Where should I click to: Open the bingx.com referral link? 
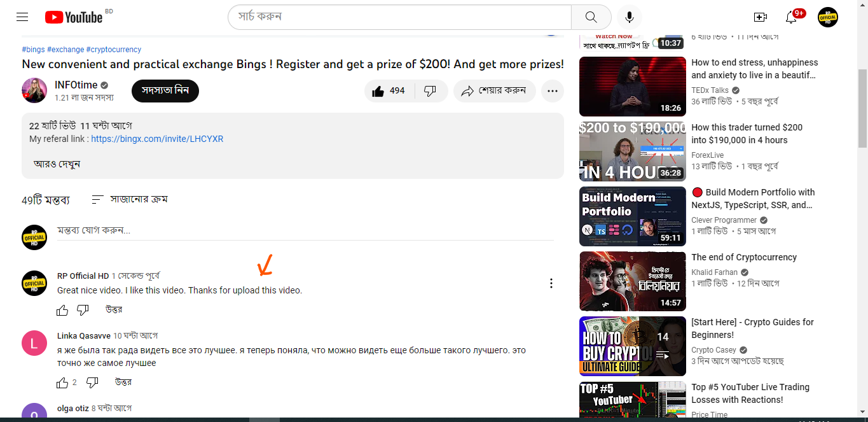click(x=157, y=139)
